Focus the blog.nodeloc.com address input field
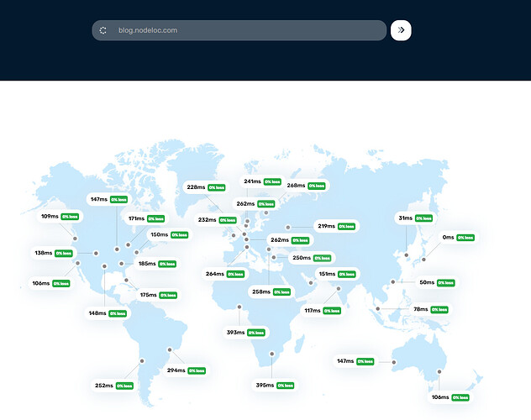The width and height of the screenshot is (531, 420). [239, 30]
